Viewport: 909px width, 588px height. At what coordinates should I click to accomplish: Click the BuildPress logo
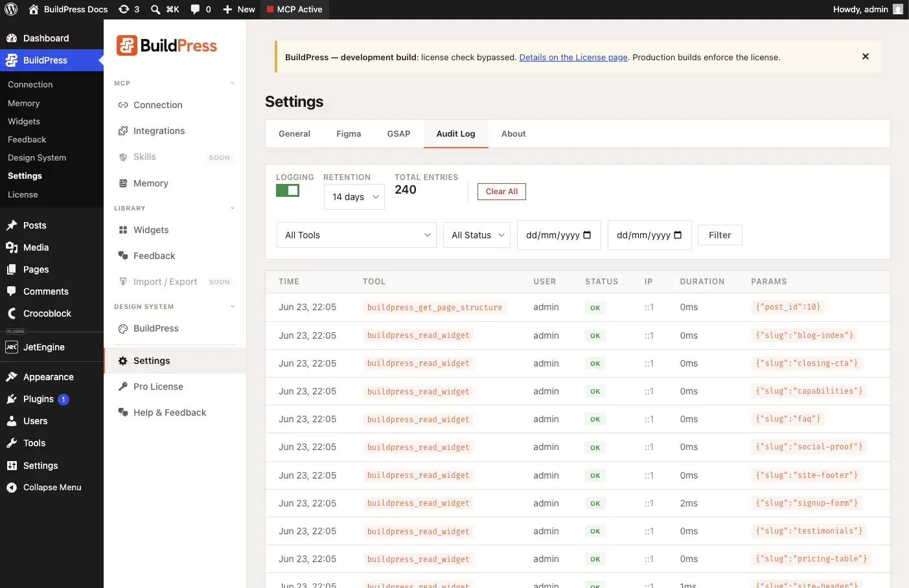[x=167, y=46]
